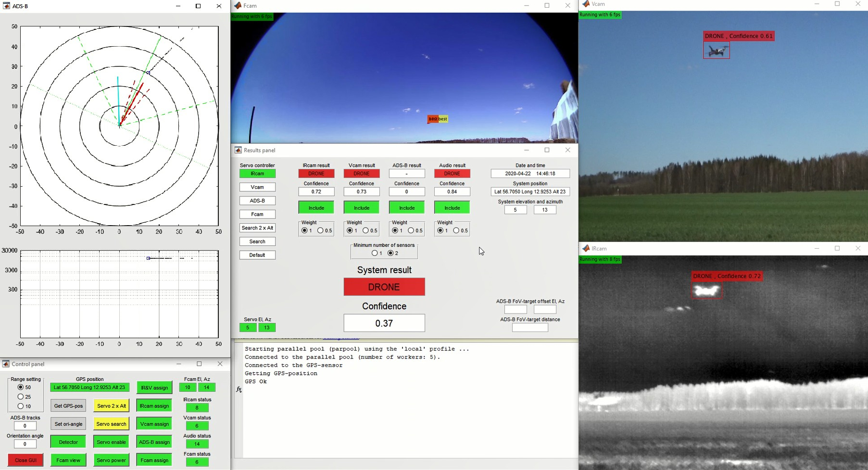Click MATLAB icon in Results panel title
The height and width of the screenshot is (470, 868).
coord(238,150)
